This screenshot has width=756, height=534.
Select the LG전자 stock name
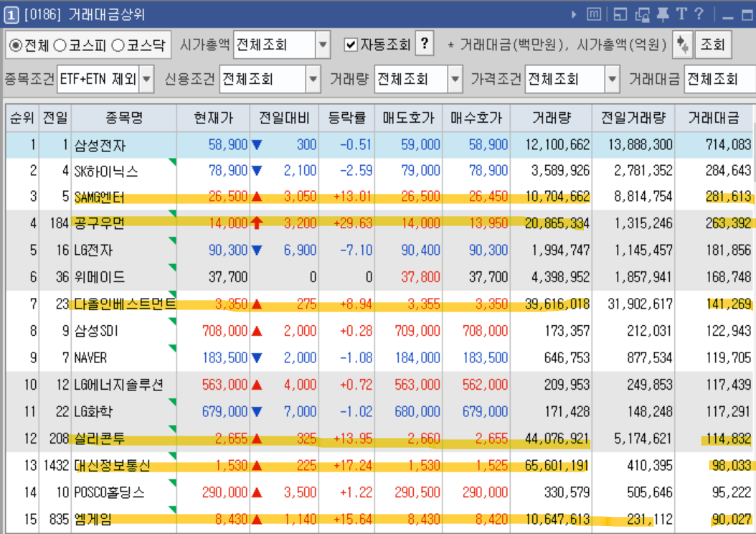[x=93, y=250]
